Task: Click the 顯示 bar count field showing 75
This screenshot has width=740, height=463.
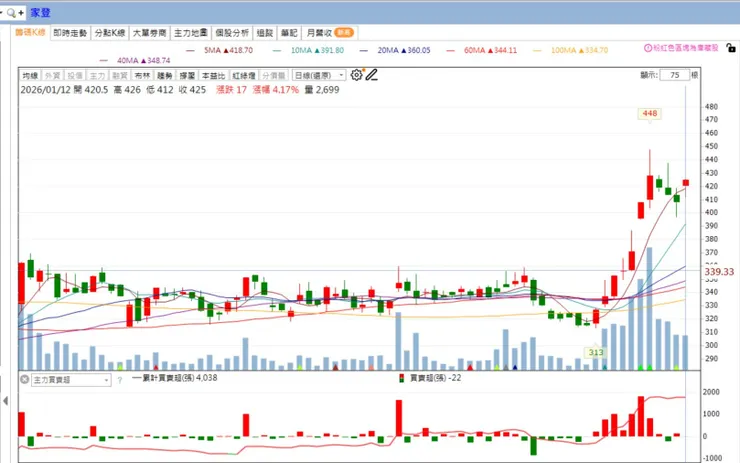Action: click(x=674, y=75)
